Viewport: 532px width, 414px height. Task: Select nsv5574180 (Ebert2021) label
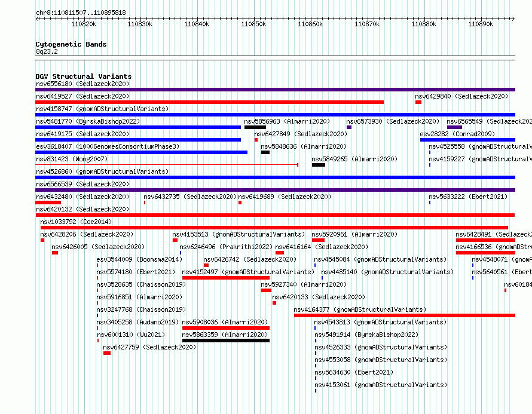point(136,272)
